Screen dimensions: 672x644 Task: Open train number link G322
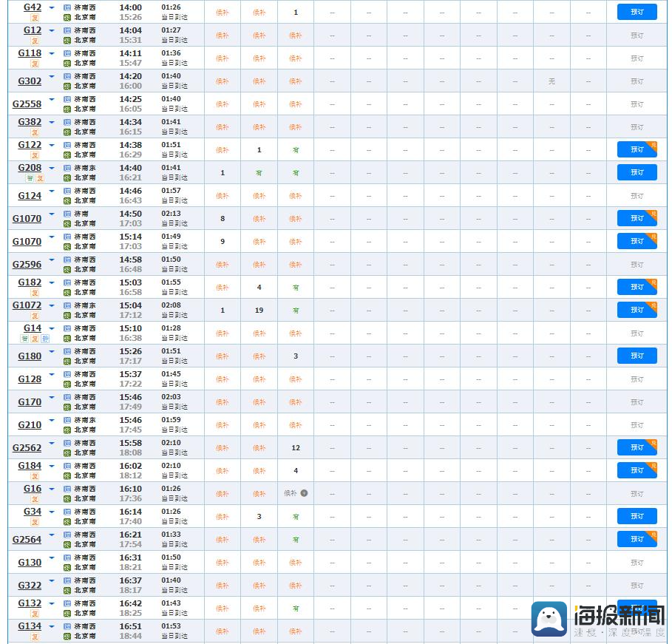[x=30, y=586]
